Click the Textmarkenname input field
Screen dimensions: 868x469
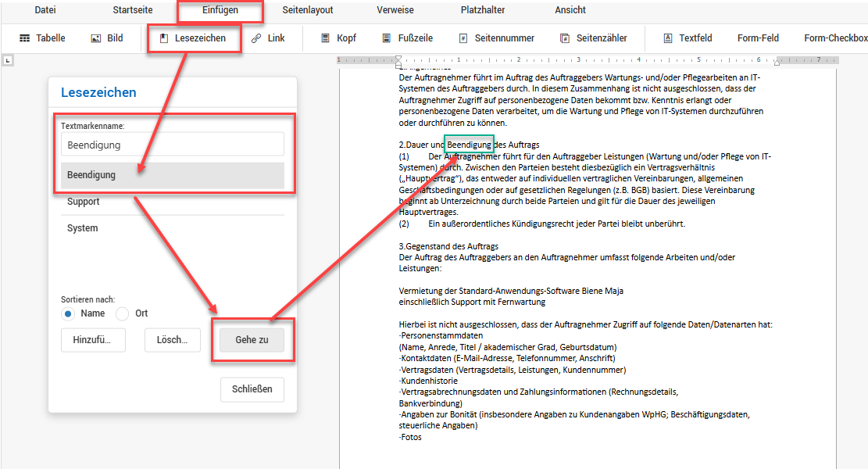pyautogui.click(x=173, y=145)
